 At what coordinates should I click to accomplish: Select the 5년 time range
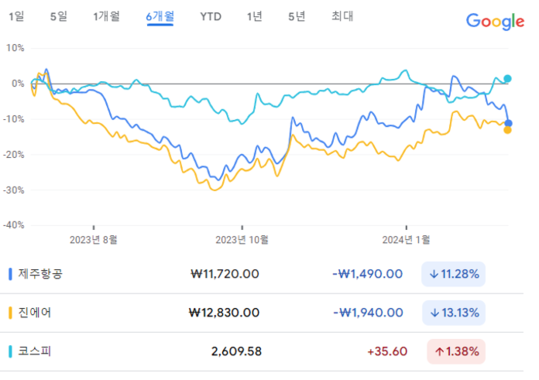297,17
